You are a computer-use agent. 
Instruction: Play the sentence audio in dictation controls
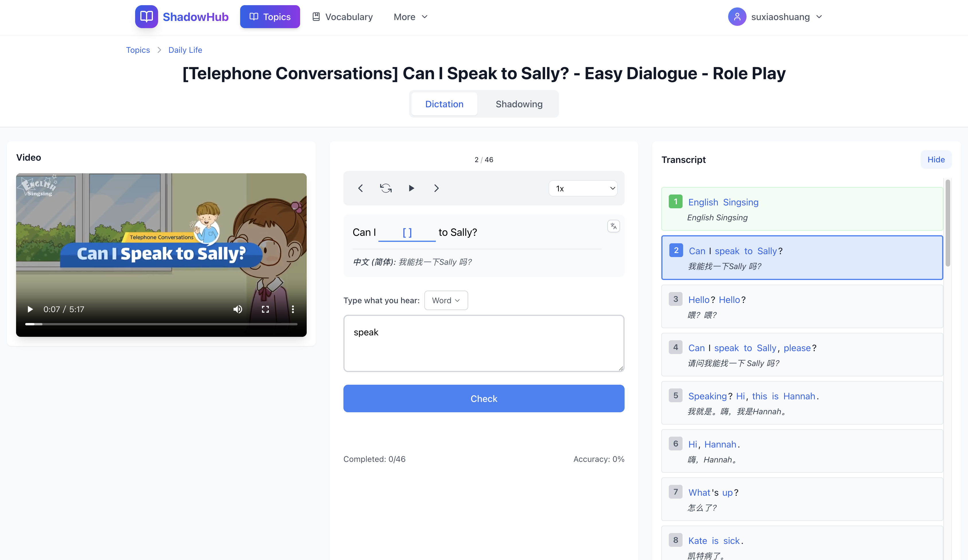[x=411, y=188]
